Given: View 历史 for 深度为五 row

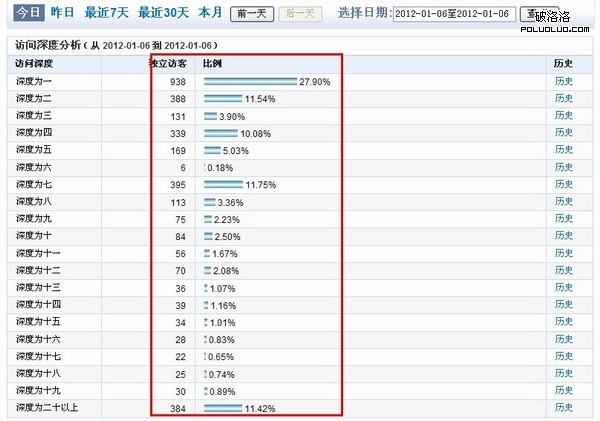Looking at the screenshot, I should pyautogui.click(x=563, y=150).
